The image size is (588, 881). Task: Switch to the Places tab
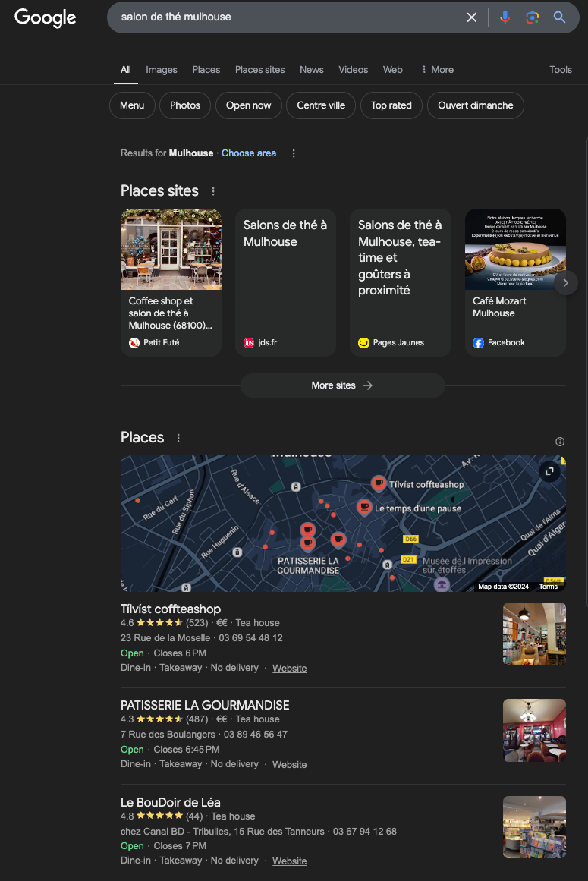(x=206, y=70)
